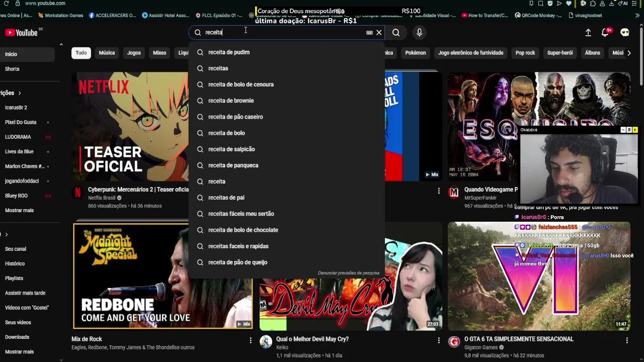Expand the Inscrições section chevron
644x362 pixels.
(20, 93)
